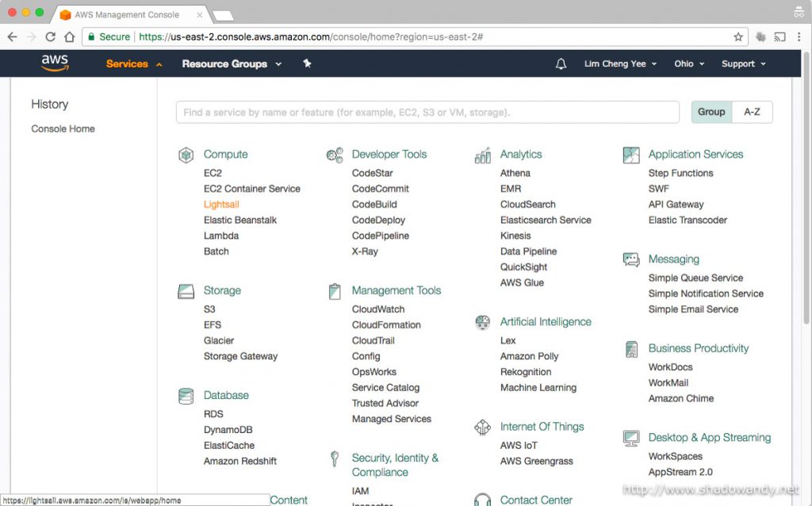Click the browser back arrow
Screen dimensions: 812x506
13,36
